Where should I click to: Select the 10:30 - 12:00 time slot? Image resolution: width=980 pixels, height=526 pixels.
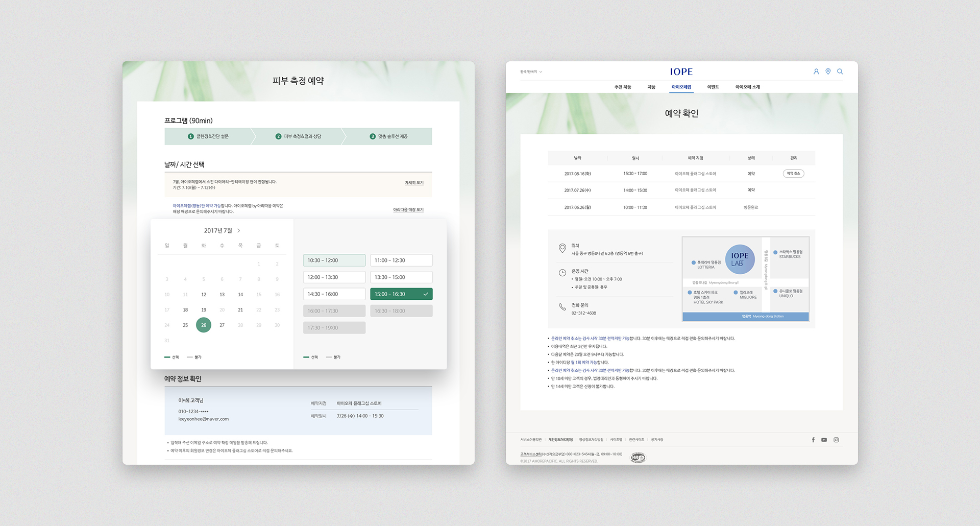(x=334, y=260)
